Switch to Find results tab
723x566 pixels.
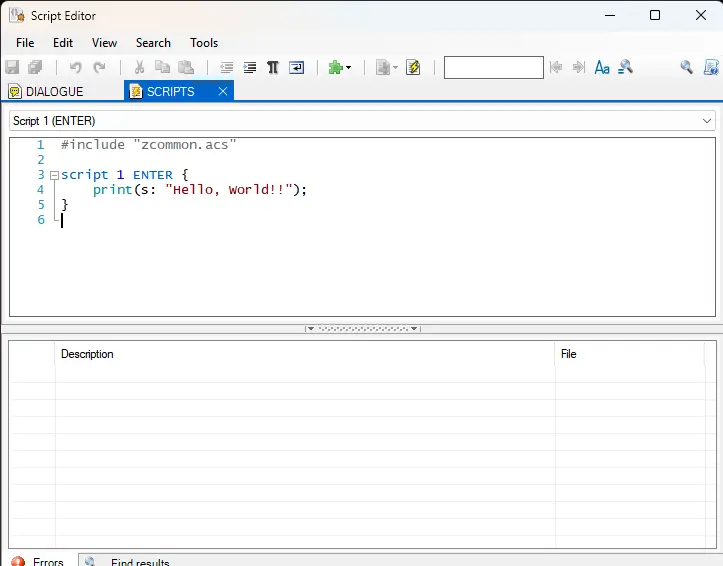(x=139, y=562)
